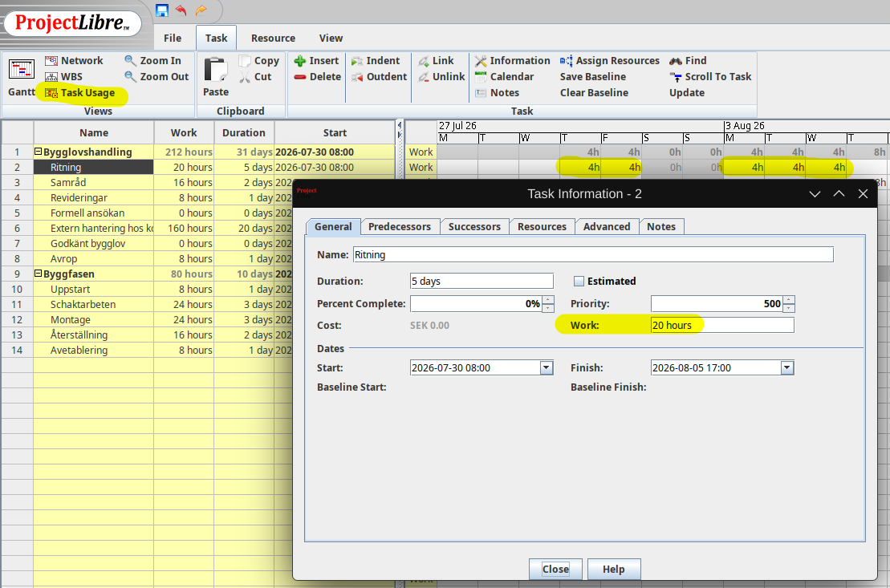The image size is (890, 588).
Task: Open the Task Usage view
Action: (x=80, y=92)
